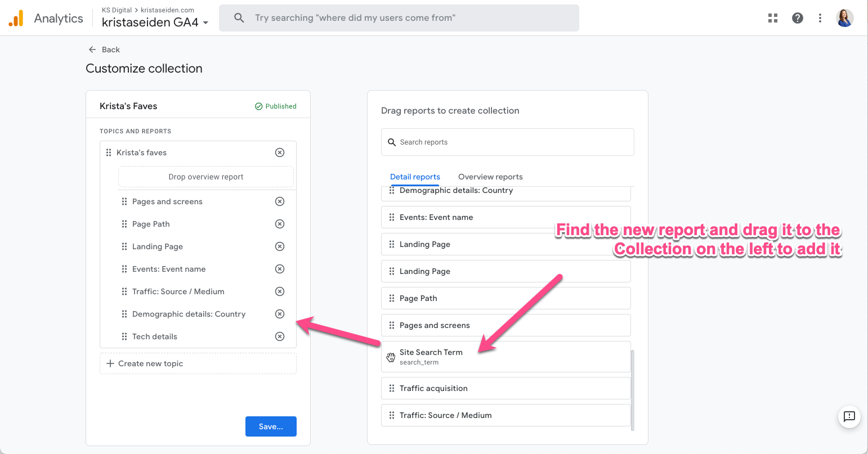Open the feedback chat bubble icon
This screenshot has width=868, height=454.
[849, 416]
